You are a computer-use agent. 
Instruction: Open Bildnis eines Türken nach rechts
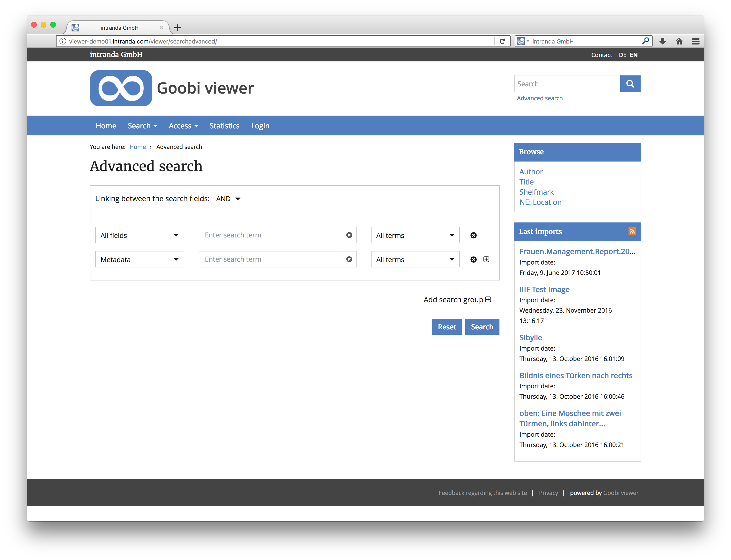(576, 375)
